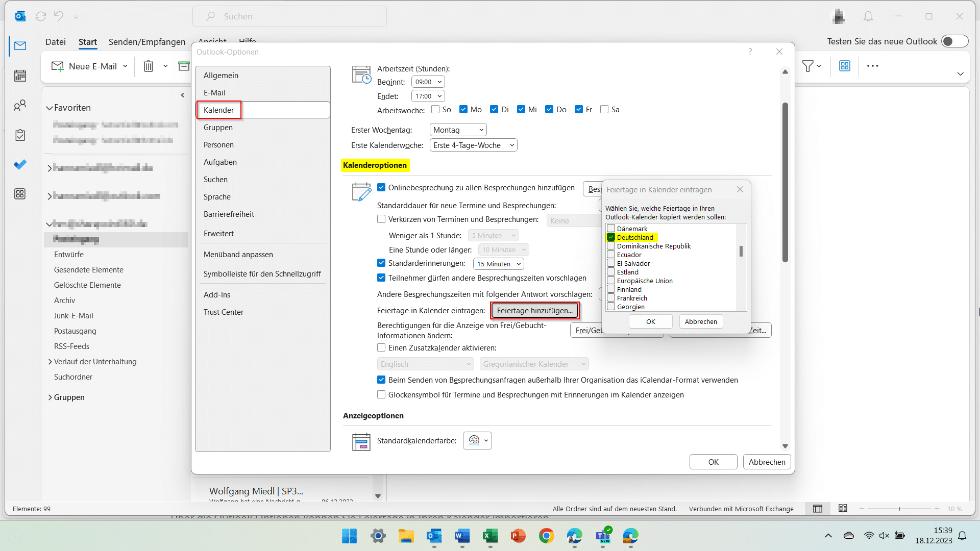Open notifications bell in title bar
The image size is (980, 551).
point(868,16)
